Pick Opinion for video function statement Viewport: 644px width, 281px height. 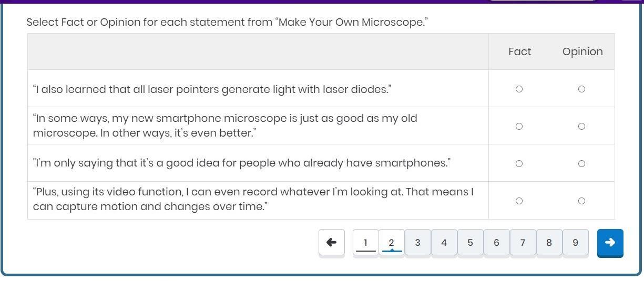[x=581, y=201]
